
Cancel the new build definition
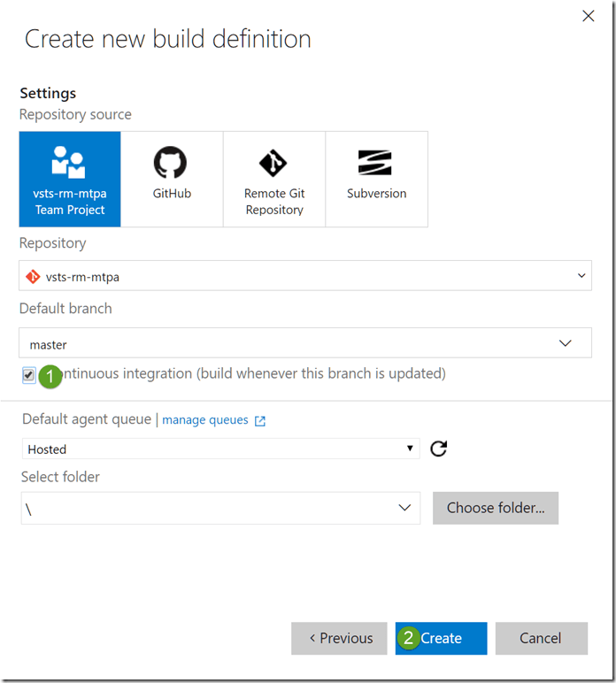coord(541,638)
